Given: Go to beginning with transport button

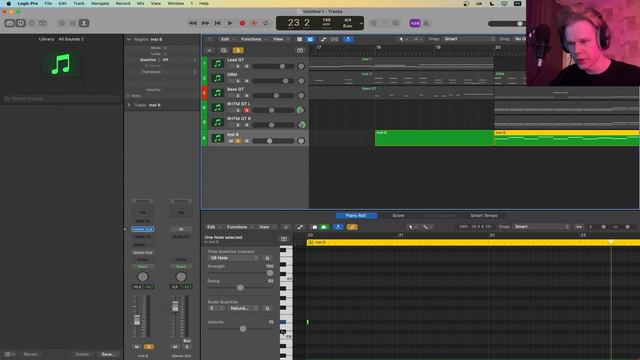Looking at the screenshot, I should coord(218,23).
